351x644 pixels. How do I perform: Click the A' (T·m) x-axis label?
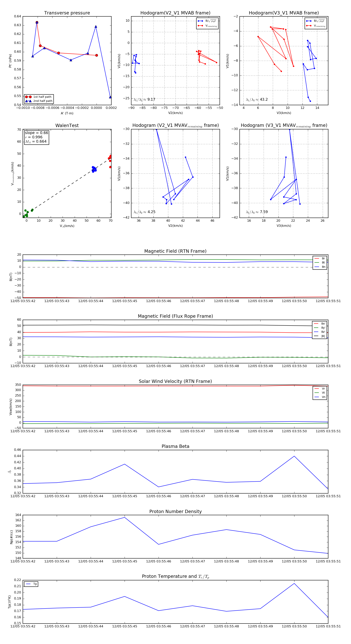(67, 113)
